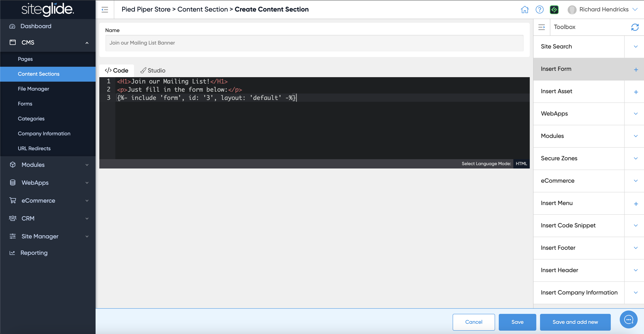Expand the Site Search toolbox section
The image size is (644, 334).
pyautogui.click(x=635, y=46)
